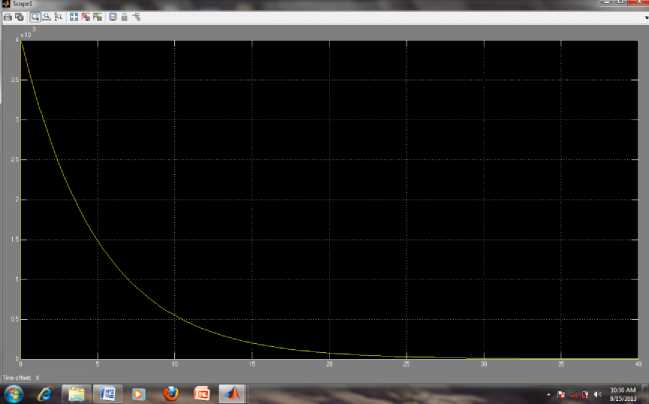Screen dimensions: 649x404
Task: Toggle floating scope mode
Action: pos(113,17)
